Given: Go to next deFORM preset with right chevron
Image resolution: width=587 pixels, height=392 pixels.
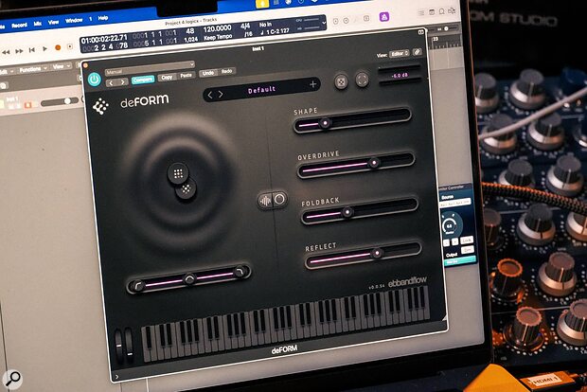Looking at the screenshot, I should [x=221, y=95].
